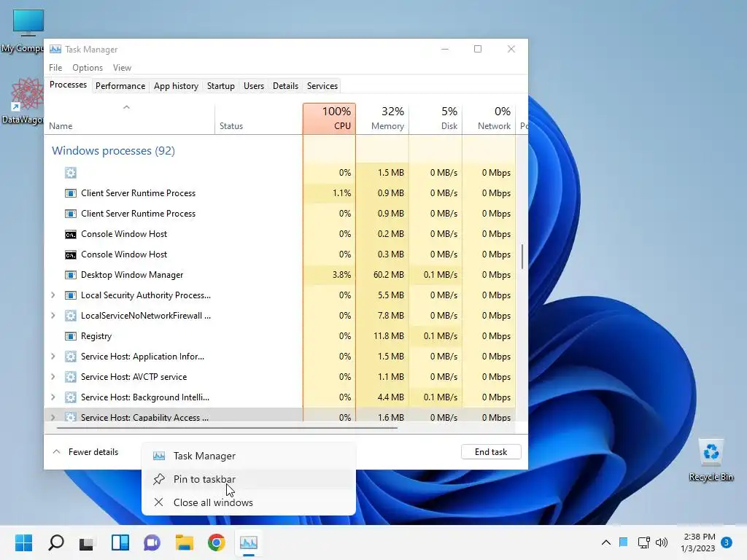
Task: Click the horizontal scrollbar of process list
Action: (227, 428)
